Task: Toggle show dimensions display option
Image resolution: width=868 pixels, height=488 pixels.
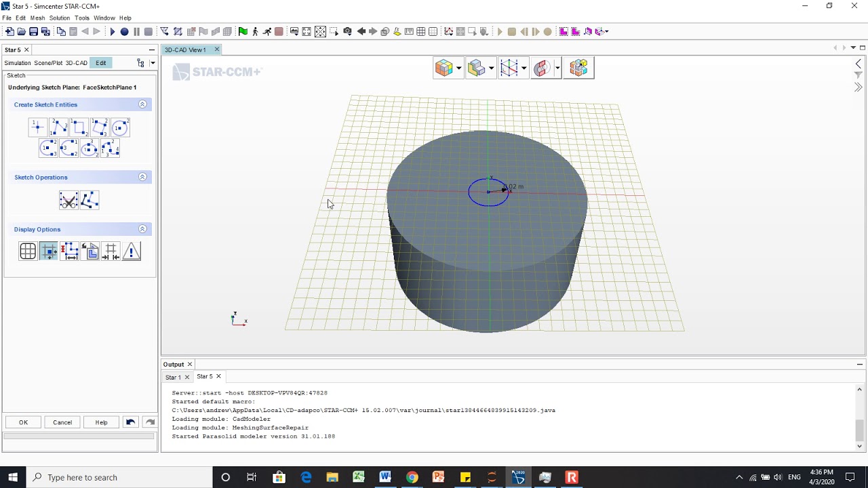Action: click(x=69, y=251)
